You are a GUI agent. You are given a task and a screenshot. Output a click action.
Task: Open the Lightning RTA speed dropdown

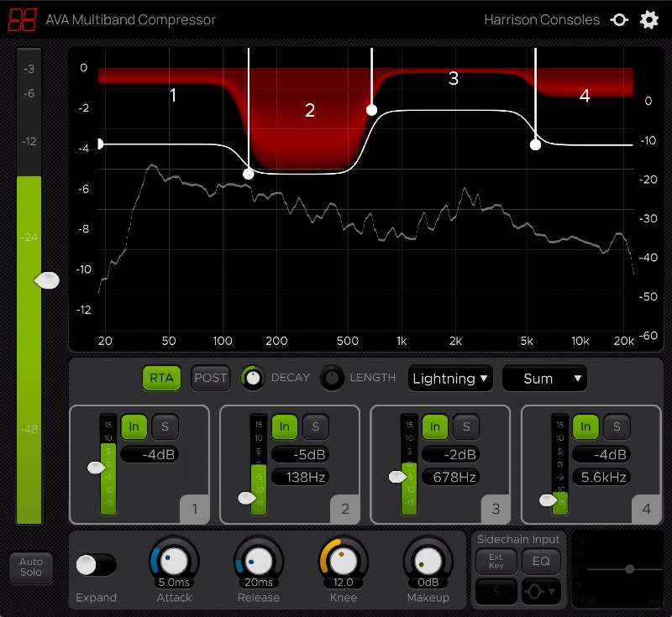point(450,379)
